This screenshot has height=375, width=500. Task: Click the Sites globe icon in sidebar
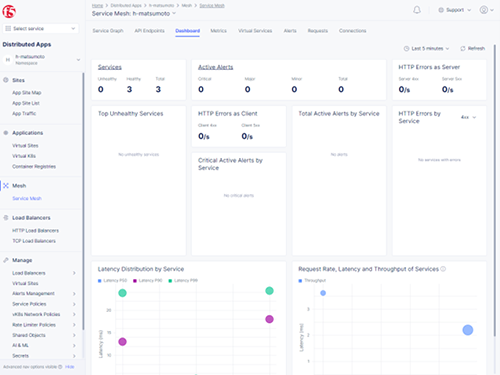(6, 80)
